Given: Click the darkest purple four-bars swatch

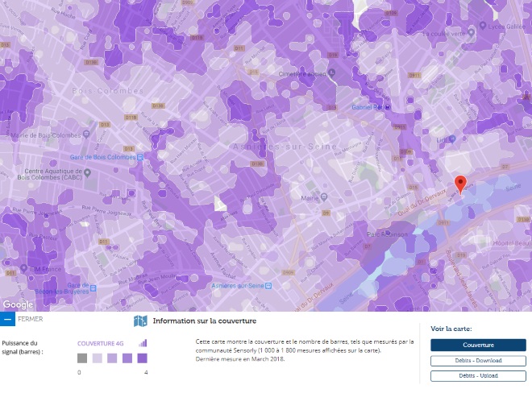Looking at the screenshot, I should coord(142,358).
